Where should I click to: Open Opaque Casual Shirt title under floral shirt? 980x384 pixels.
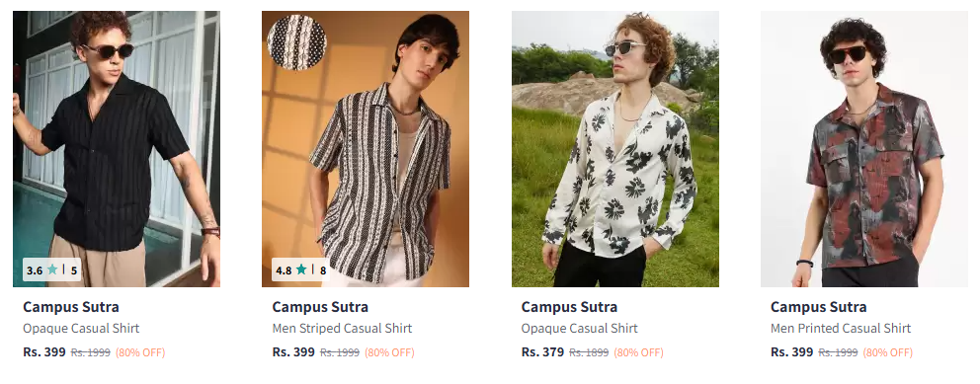click(x=579, y=329)
